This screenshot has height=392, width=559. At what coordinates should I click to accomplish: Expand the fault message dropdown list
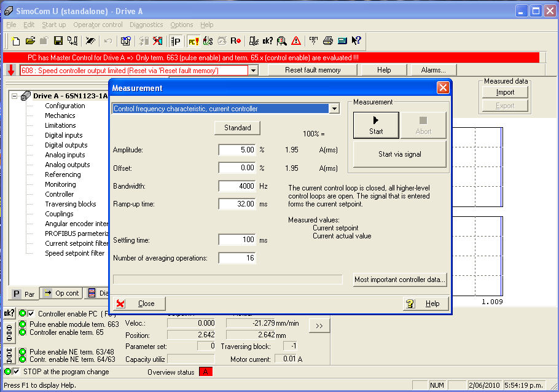pos(253,70)
